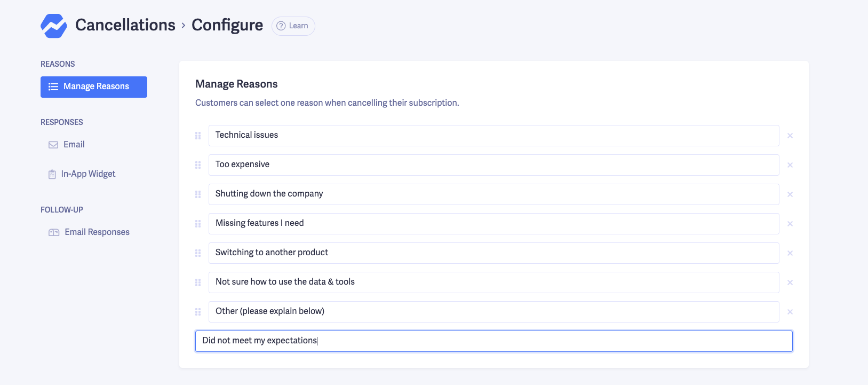Viewport: 868px width, 385px height.
Task: Click the Baremetrics logo icon
Action: [54, 26]
